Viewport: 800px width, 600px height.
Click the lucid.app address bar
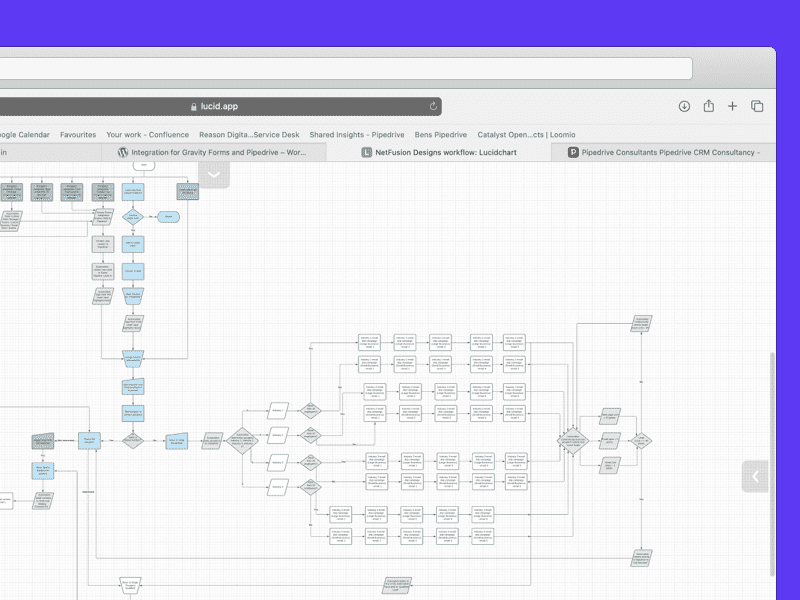220,106
